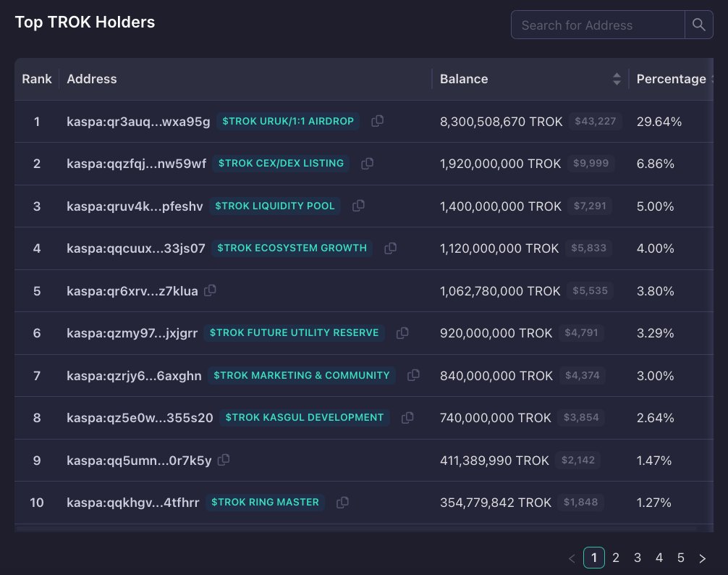Select page 5 in pagination
Image resolution: width=728 pixels, height=575 pixels.
681,558
